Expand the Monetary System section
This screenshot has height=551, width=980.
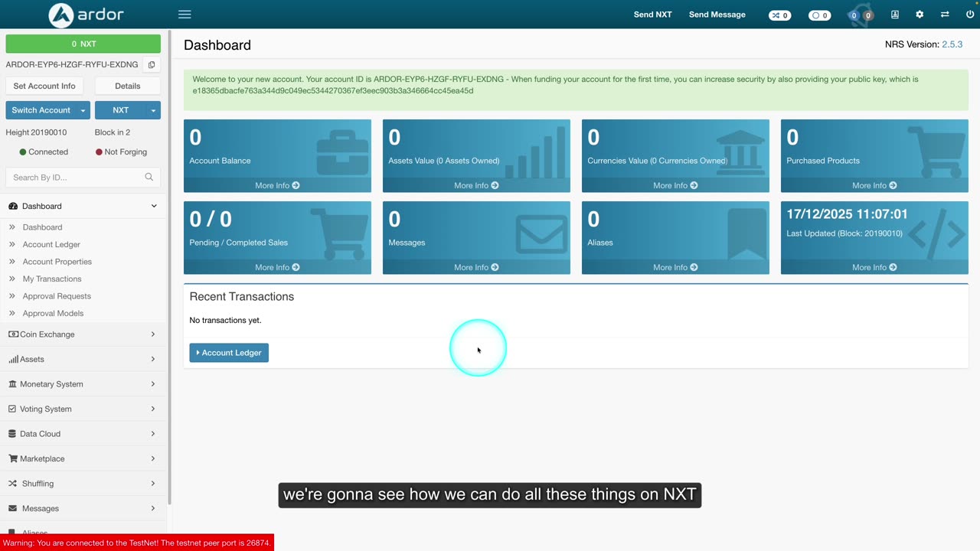(83, 384)
